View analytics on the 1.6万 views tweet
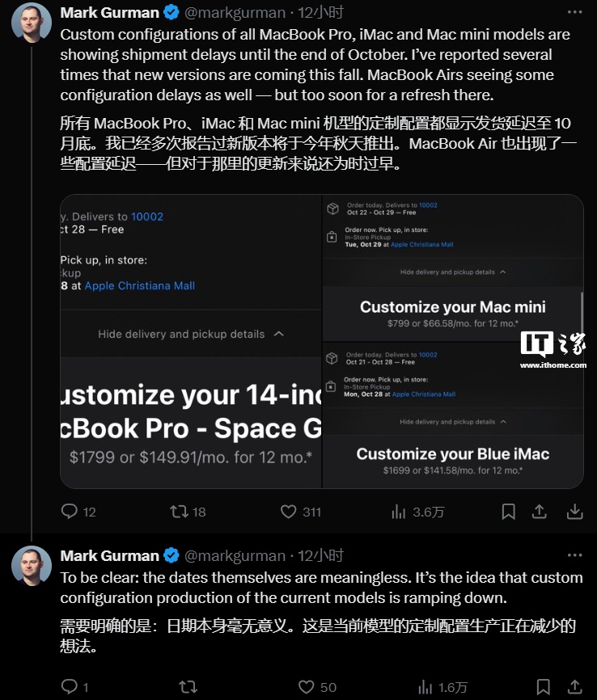The width and height of the screenshot is (597, 700). 424,687
